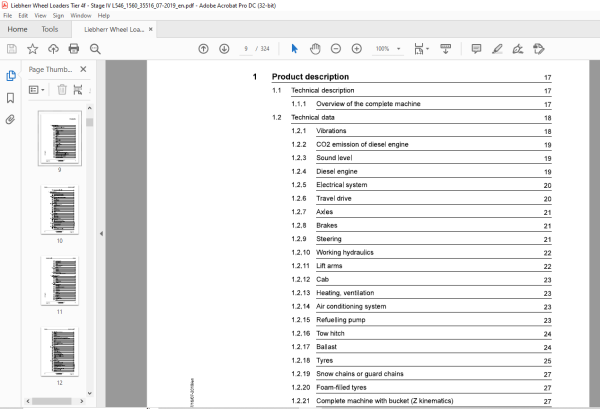Add a comment sticky note
The image size is (600, 409).
click(476, 49)
